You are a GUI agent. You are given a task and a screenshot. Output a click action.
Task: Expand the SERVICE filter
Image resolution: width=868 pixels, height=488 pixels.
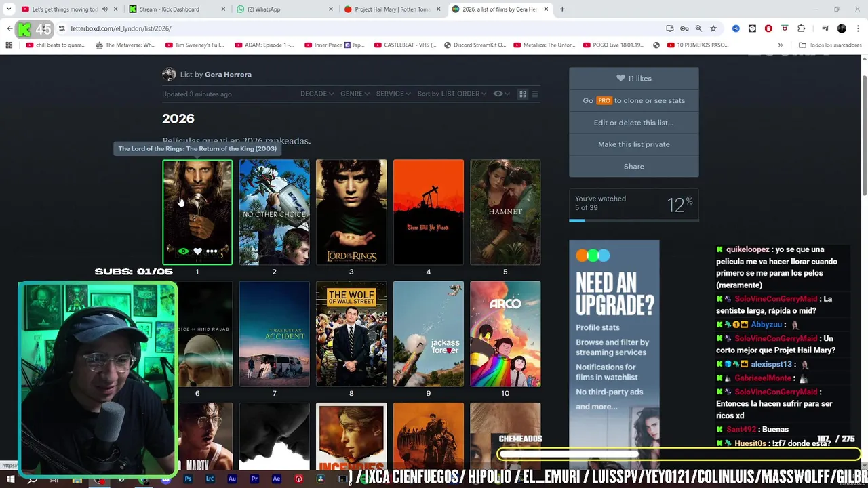pos(393,94)
